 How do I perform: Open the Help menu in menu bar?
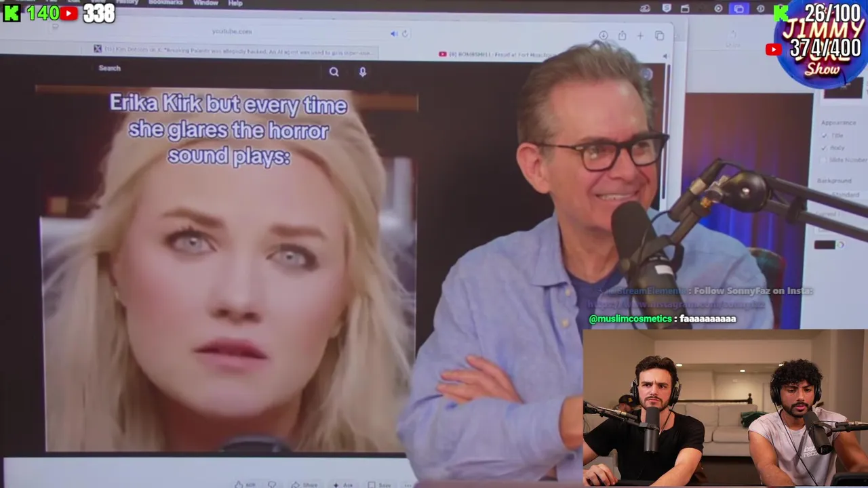pos(235,3)
